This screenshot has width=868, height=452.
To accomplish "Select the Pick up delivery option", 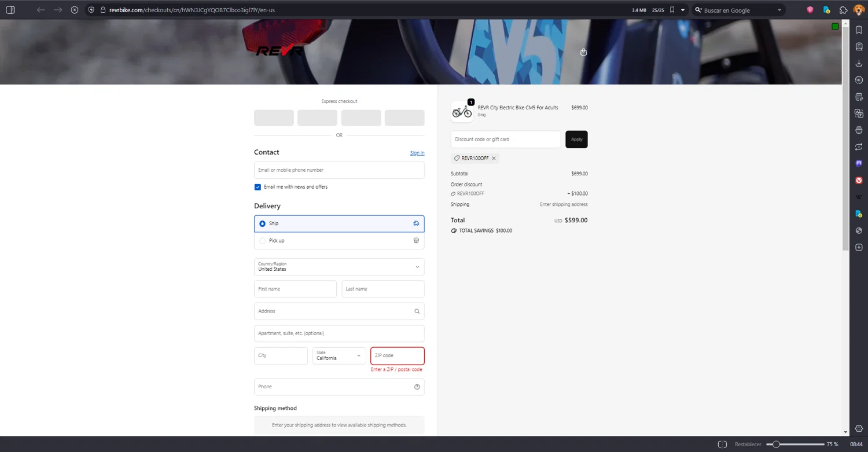I will (339, 241).
